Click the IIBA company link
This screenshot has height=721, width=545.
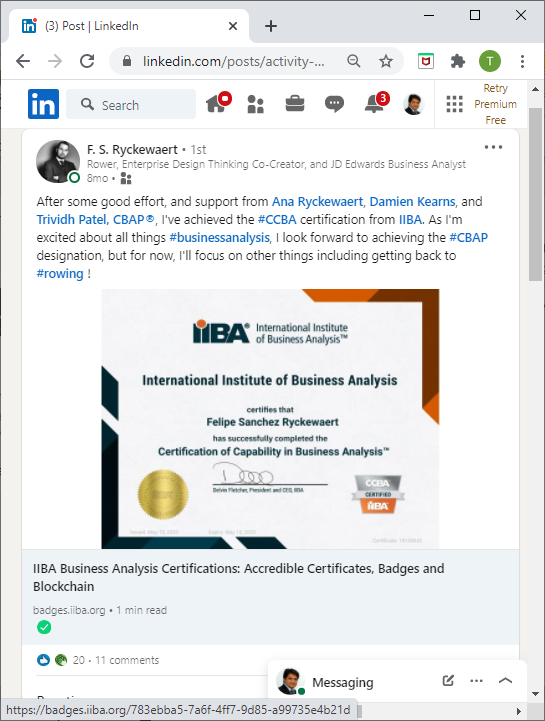(410, 219)
